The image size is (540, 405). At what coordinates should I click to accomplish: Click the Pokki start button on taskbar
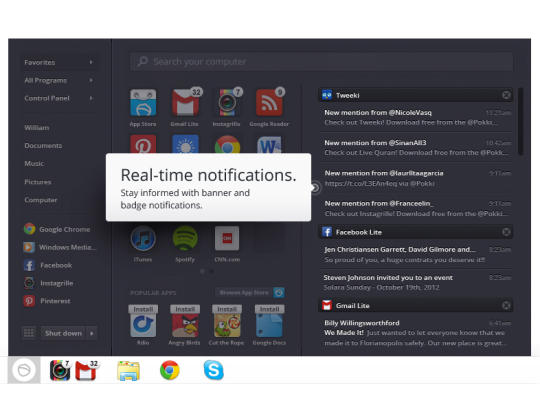[x=24, y=370]
